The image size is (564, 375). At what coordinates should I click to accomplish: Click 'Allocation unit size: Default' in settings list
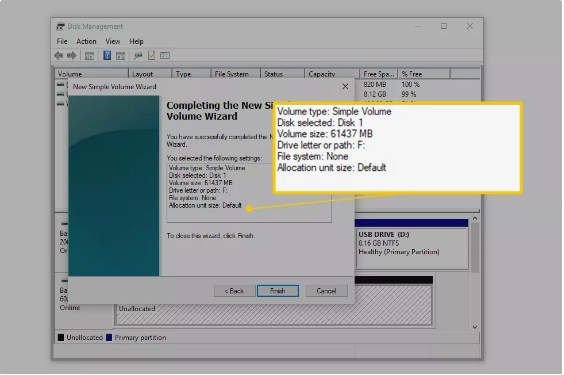pos(205,205)
